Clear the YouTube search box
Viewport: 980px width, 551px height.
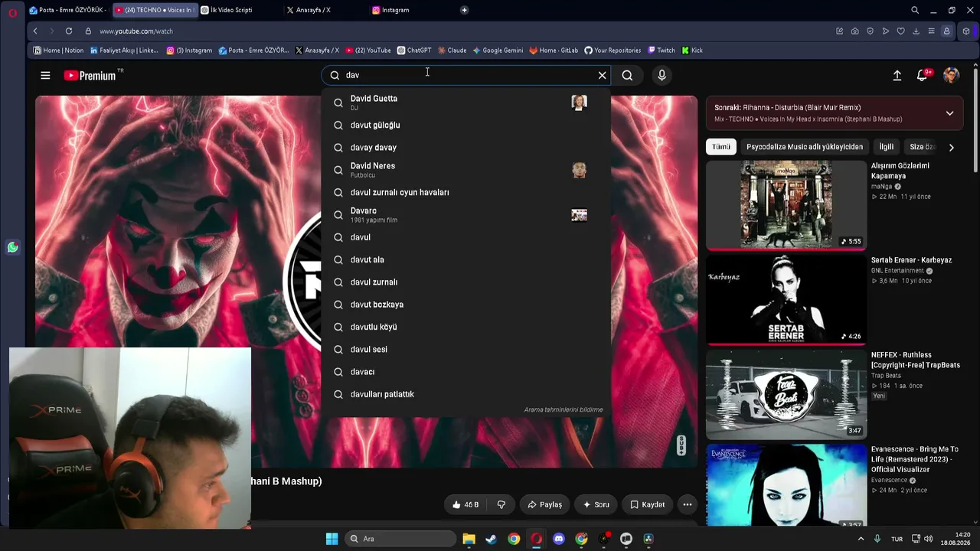coord(602,75)
